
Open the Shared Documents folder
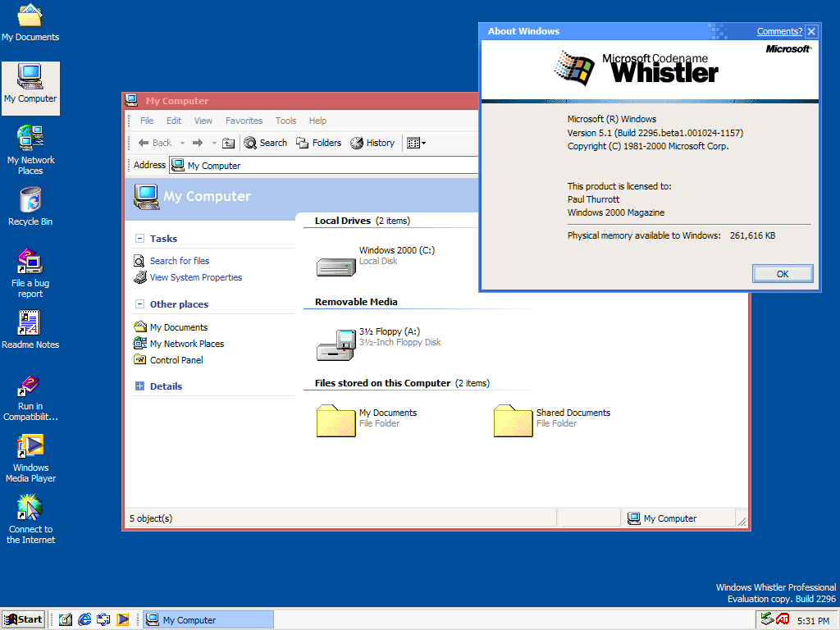pos(513,418)
